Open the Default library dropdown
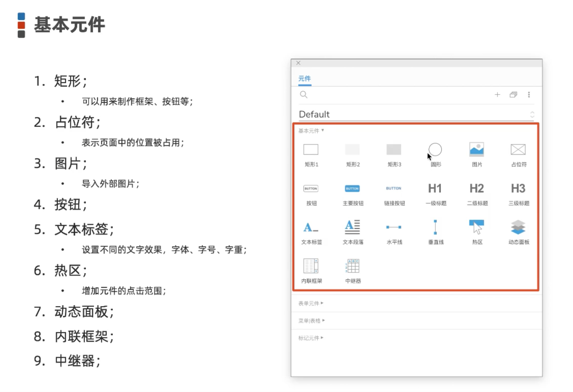This screenshot has height=392, width=573. [416, 114]
